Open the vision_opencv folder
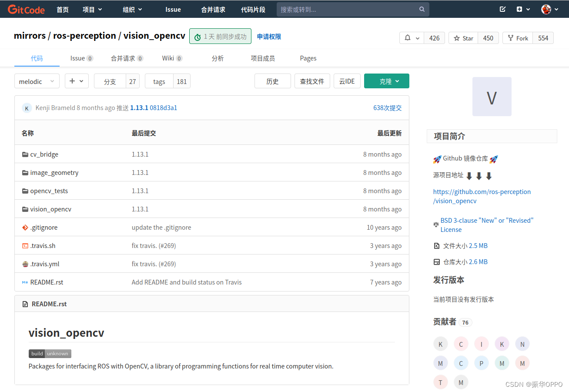Screen dimensions: 569x392 tap(50, 209)
